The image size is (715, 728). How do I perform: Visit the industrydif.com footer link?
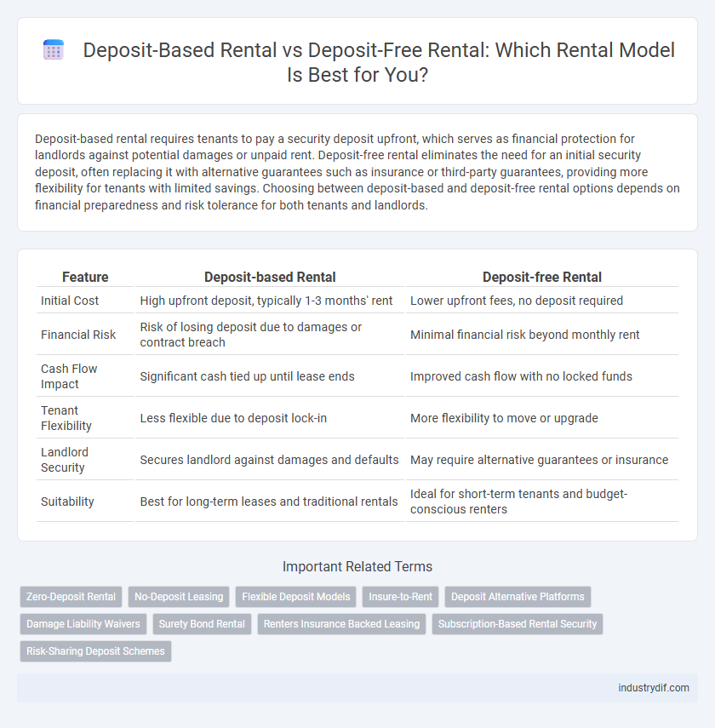(x=653, y=688)
